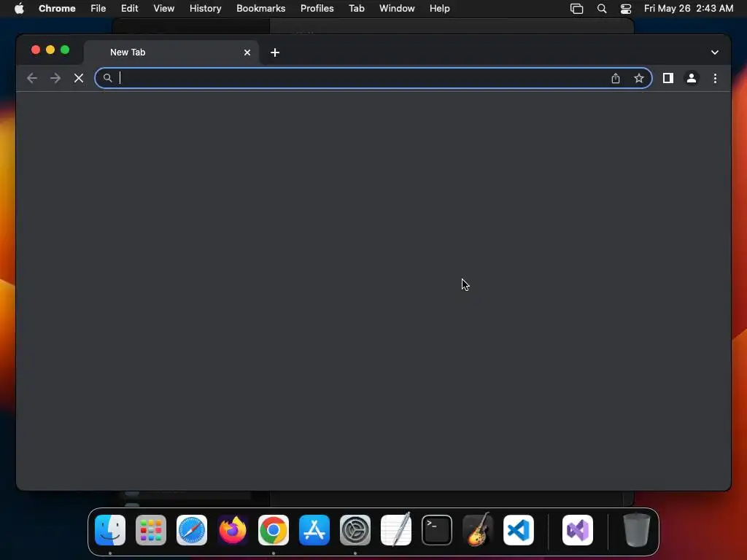Open TextEdit from the Dock

point(396,530)
